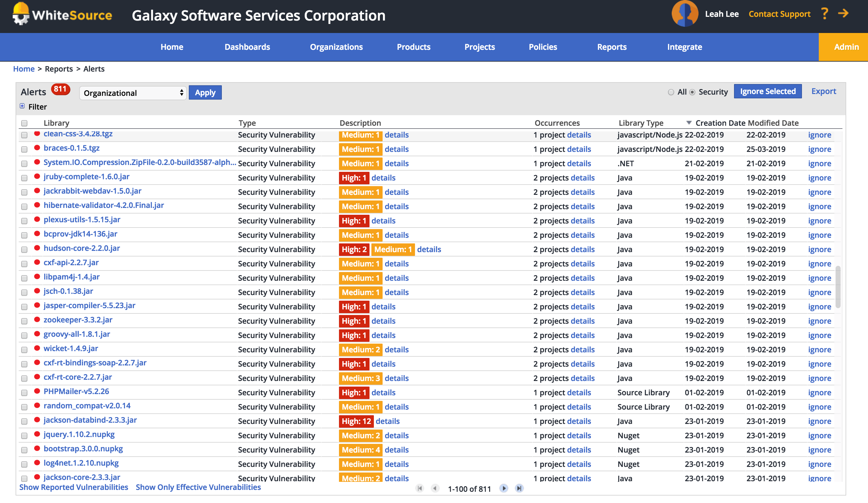Expand the Filter plus icon

[x=22, y=106]
